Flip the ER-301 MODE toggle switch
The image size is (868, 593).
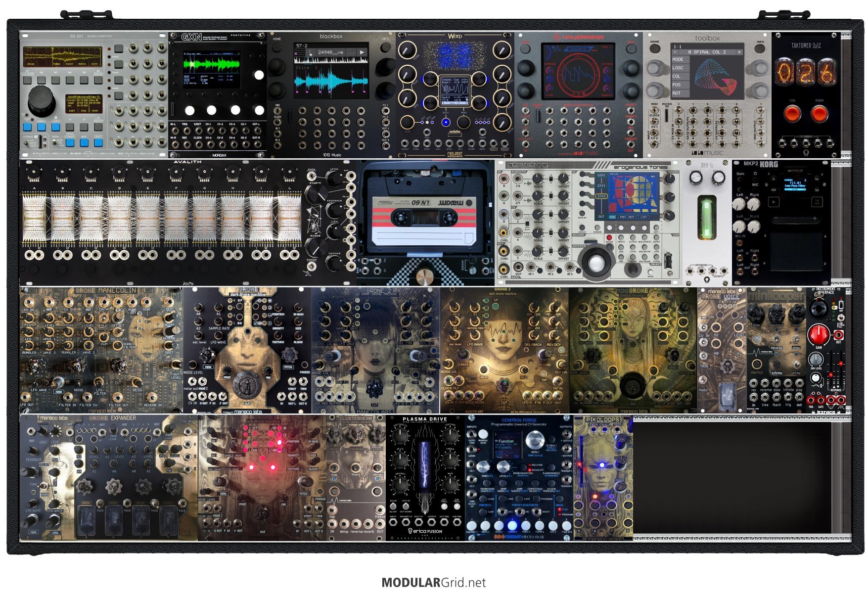55,141
